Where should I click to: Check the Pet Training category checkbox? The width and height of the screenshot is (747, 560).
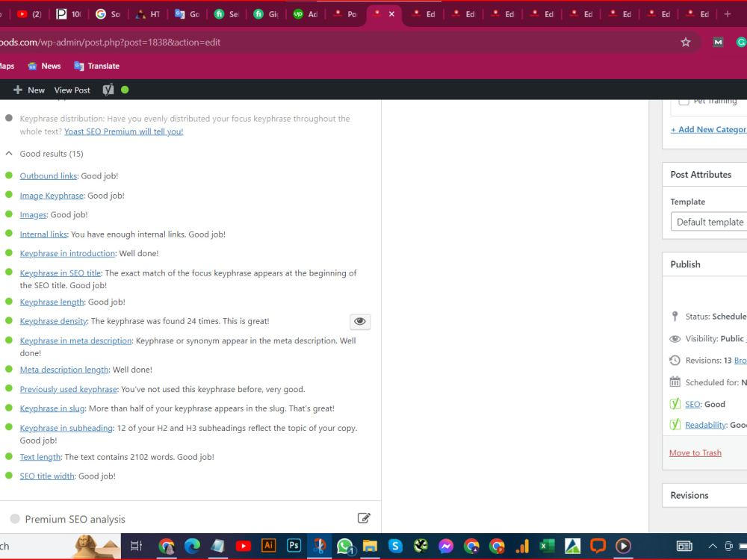coord(684,101)
